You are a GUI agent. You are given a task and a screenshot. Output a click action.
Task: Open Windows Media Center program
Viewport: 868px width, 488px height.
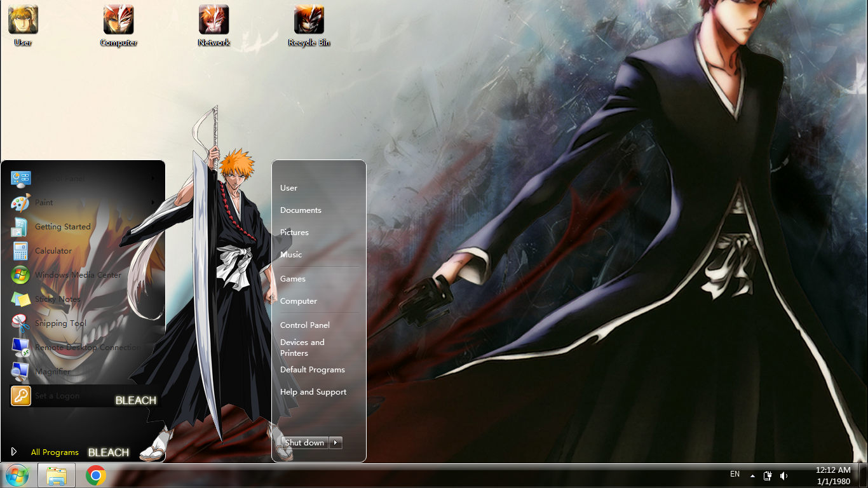tap(83, 275)
